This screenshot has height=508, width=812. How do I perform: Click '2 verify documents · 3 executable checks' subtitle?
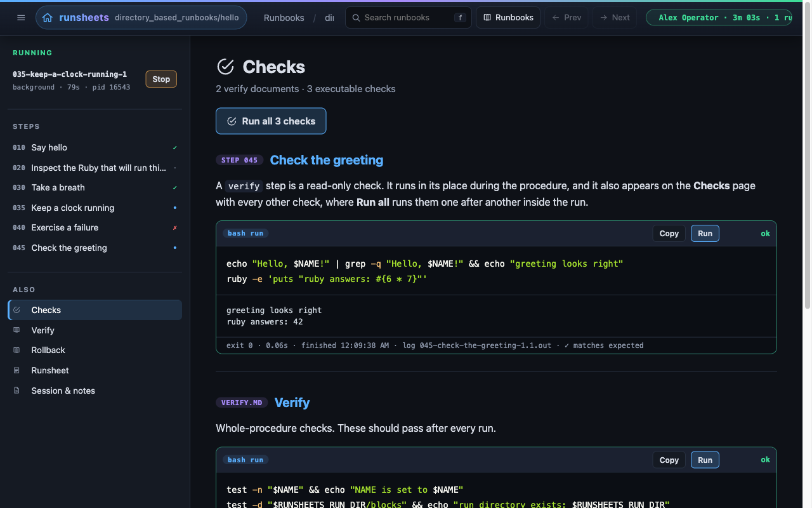[306, 89]
